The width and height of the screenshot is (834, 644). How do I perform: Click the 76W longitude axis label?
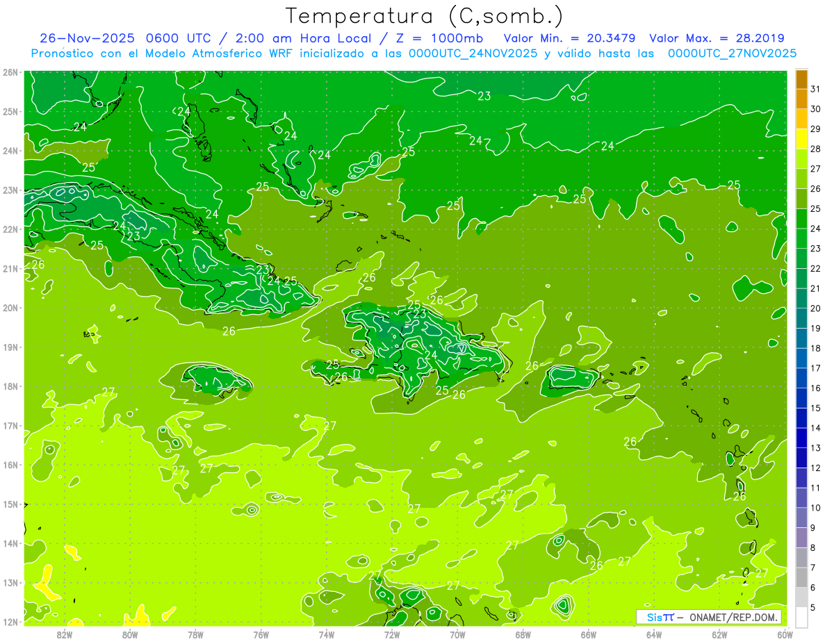pos(261,634)
